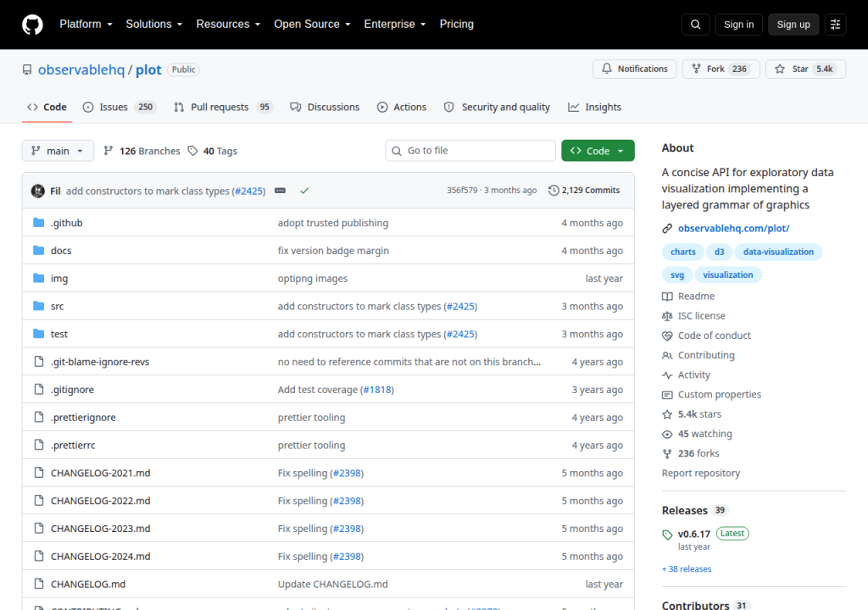Viewport: 868px width, 610px height.
Task: Switch to the Actions tab
Action: tap(402, 108)
